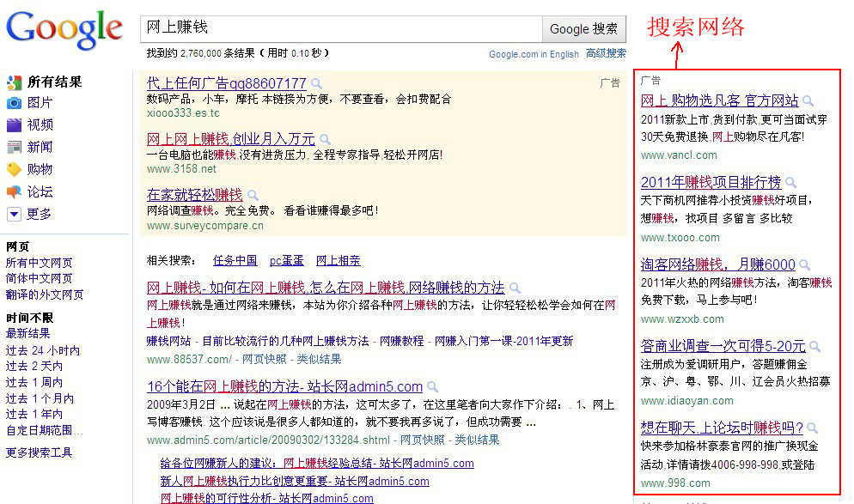Limit results to 过去 1 个月内
Screen dimensions: 854x504
[40, 398]
